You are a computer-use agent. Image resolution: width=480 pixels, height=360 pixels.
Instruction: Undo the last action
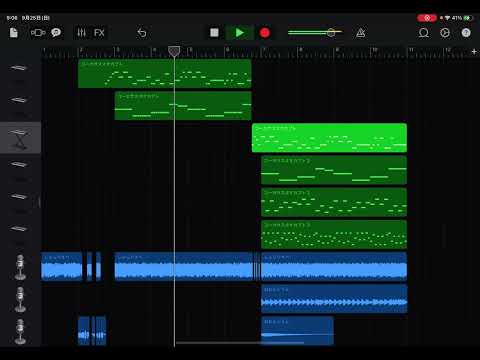tap(142, 33)
